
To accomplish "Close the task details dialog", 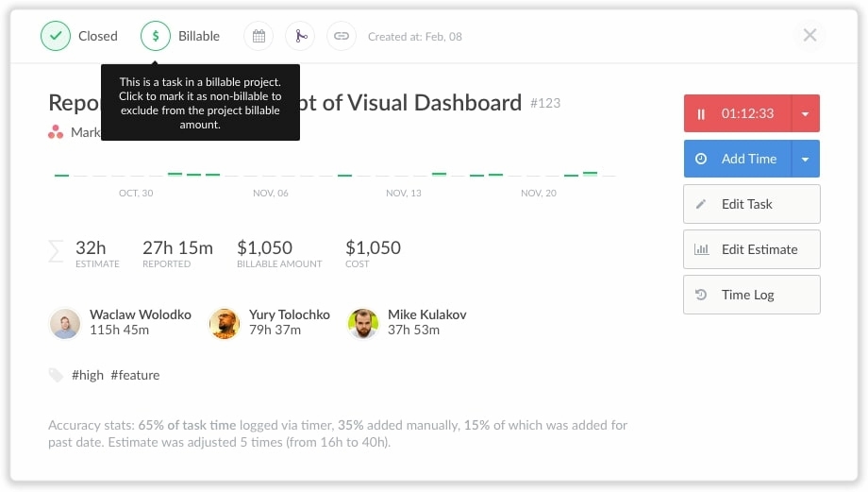I will coord(810,35).
